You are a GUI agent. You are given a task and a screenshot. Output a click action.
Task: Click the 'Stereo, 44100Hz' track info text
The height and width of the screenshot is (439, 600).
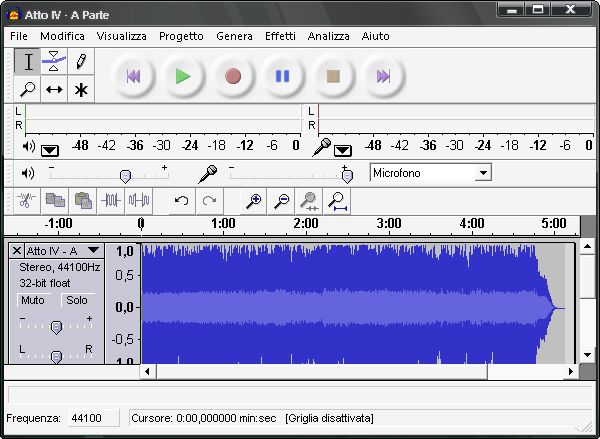click(60, 267)
